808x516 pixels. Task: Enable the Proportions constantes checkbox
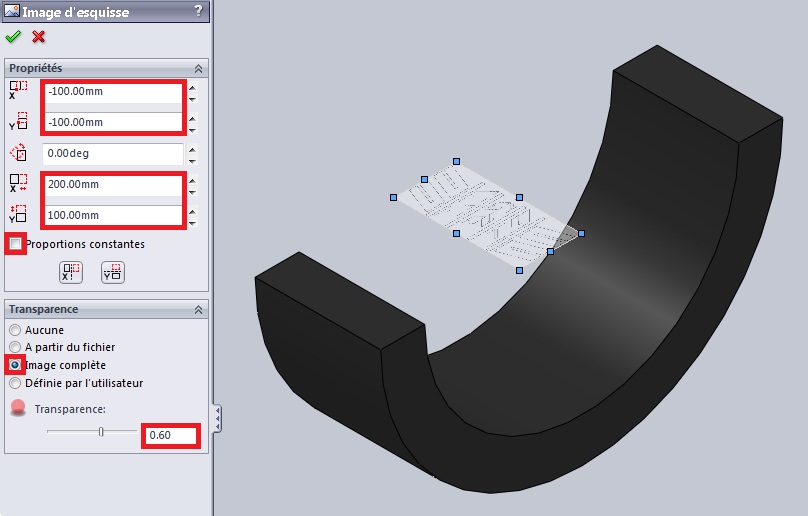pos(16,244)
